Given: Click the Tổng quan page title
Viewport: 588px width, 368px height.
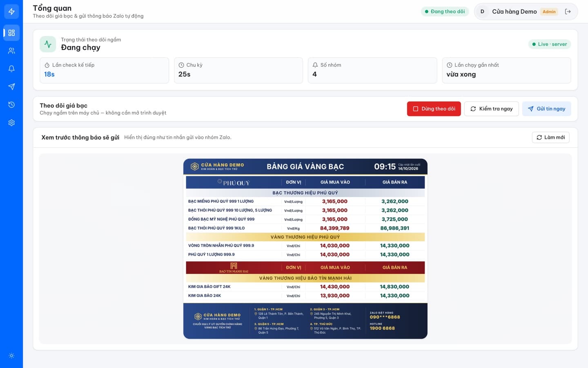Looking at the screenshot, I should click(52, 8).
